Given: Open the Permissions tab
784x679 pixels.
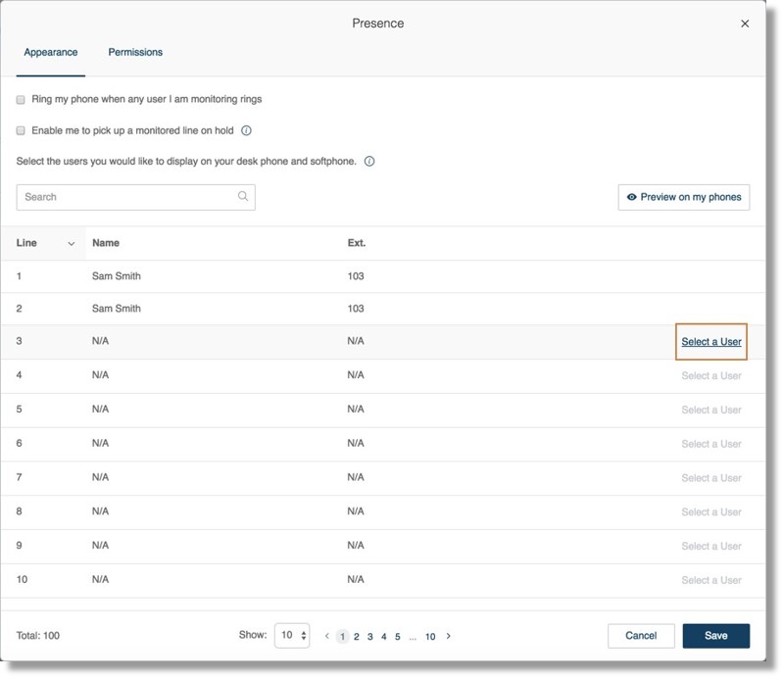Looking at the screenshot, I should [x=135, y=52].
